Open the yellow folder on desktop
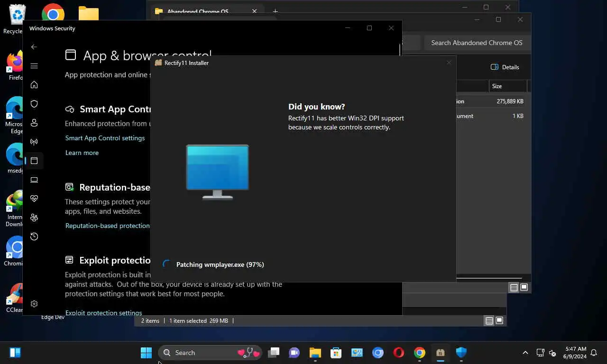Screen dimensions: 607x364 (x=89, y=13)
